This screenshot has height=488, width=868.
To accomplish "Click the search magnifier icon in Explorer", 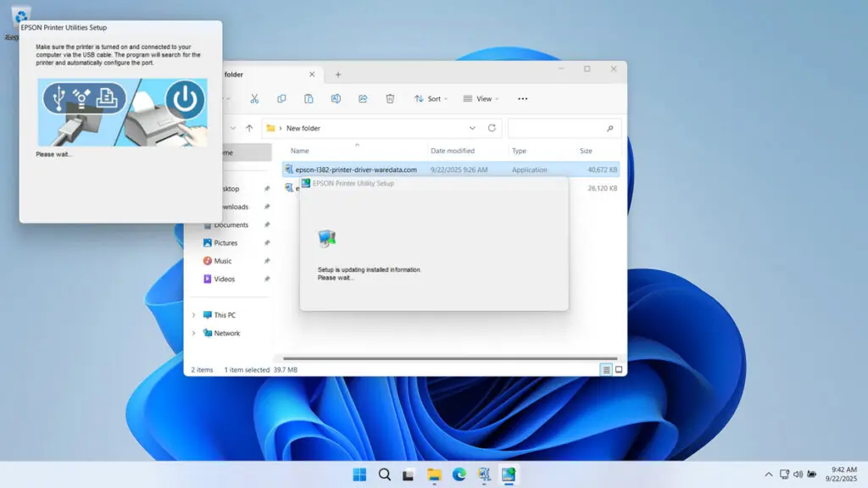I will (610, 129).
